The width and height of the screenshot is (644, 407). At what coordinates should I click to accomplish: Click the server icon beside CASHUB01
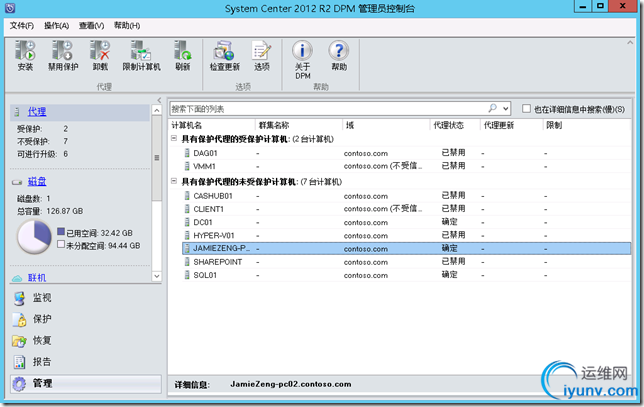[x=187, y=196]
